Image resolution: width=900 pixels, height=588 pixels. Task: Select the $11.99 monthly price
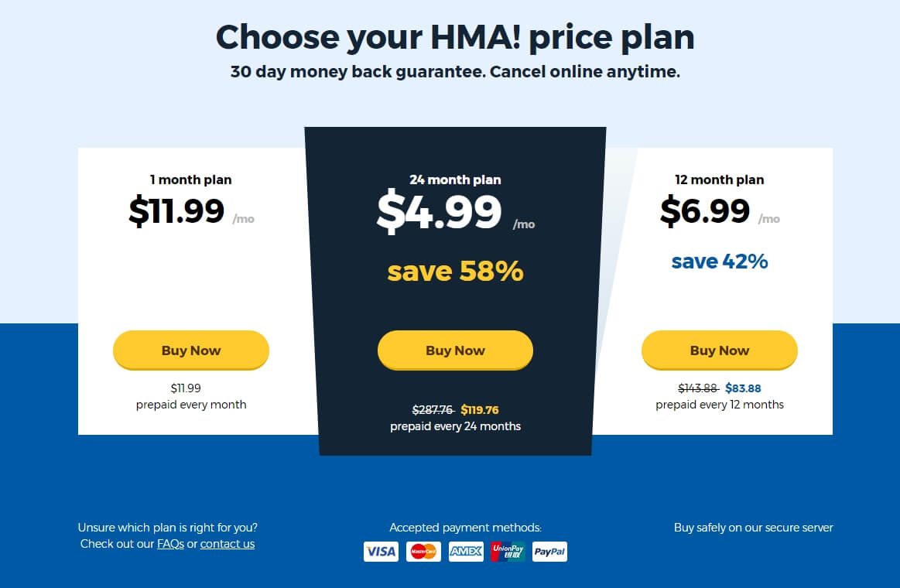coord(176,211)
